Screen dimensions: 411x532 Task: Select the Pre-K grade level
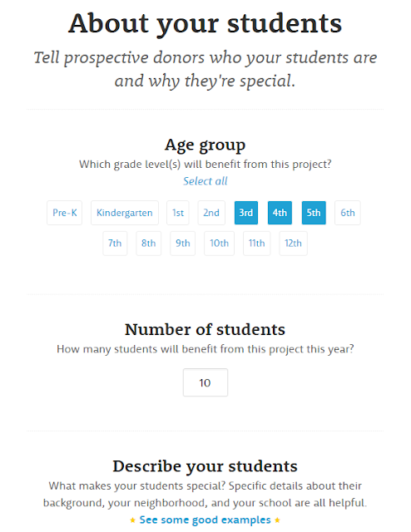[x=65, y=213]
